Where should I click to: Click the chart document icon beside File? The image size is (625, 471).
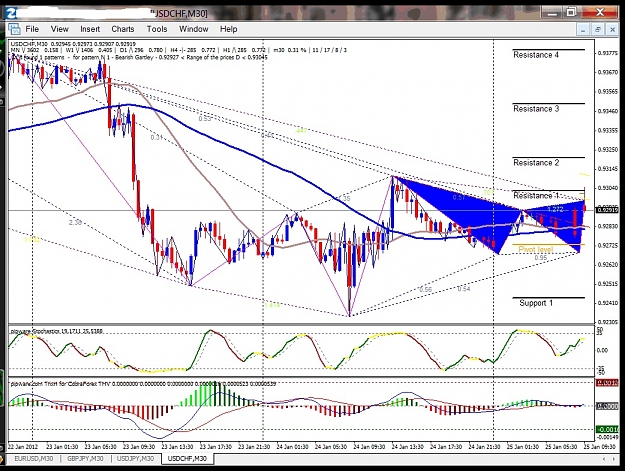(x=14, y=29)
